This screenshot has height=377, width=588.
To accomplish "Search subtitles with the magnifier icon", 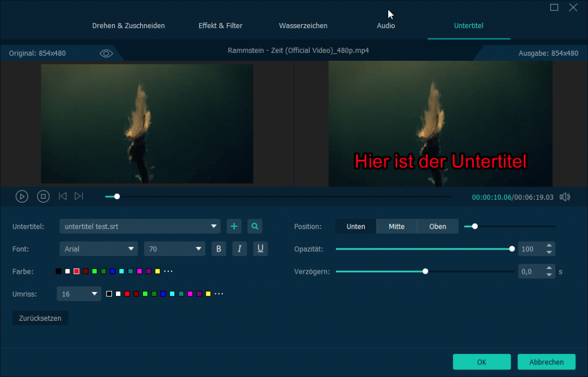I will 254,226.
